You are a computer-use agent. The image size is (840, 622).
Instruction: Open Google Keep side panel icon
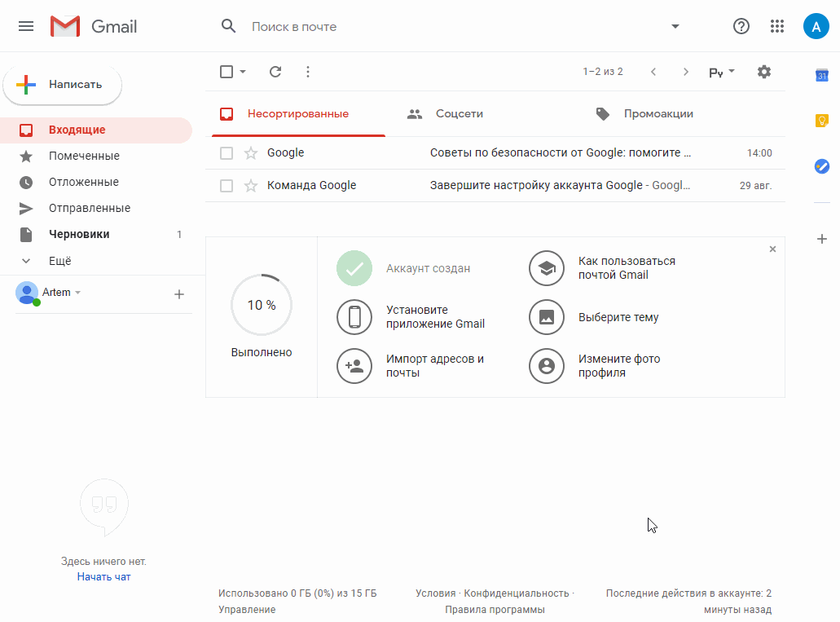point(822,121)
